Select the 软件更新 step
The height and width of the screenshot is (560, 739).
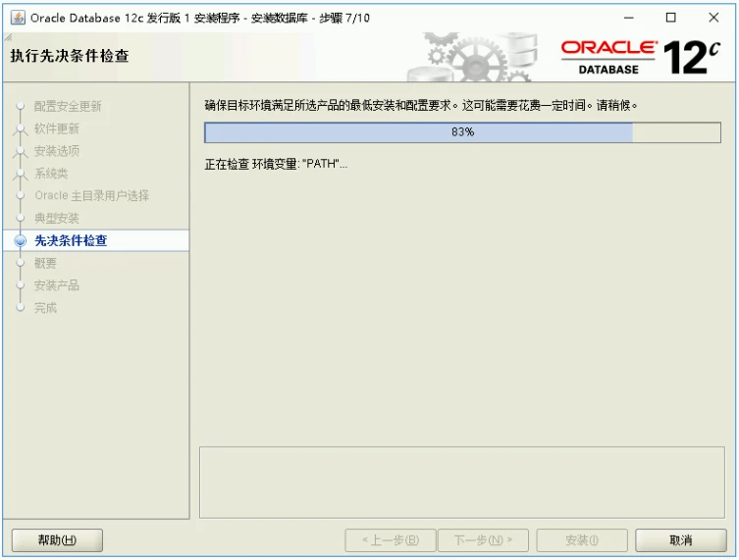(x=56, y=128)
